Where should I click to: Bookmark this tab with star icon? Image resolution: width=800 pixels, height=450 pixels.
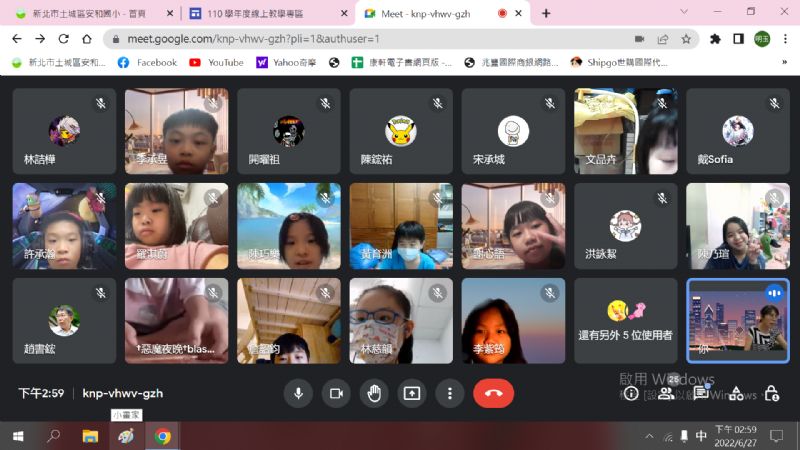686,39
